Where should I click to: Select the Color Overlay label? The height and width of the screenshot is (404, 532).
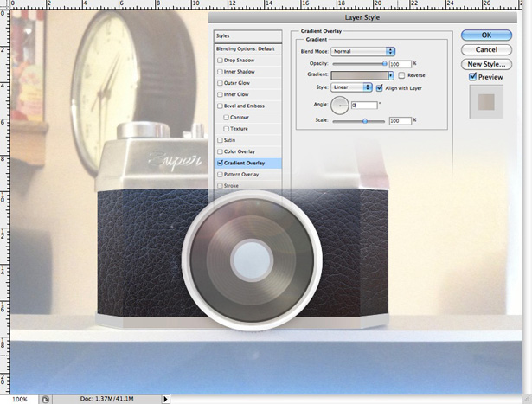point(240,151)
